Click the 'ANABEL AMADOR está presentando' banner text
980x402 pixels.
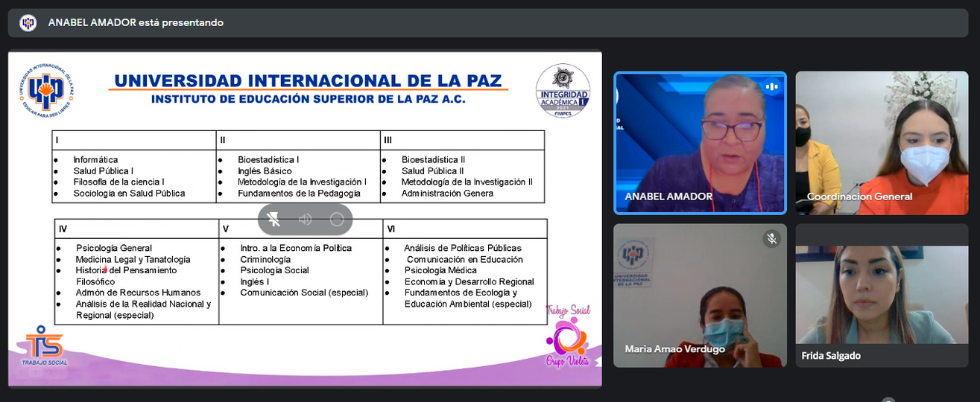point(136,22)
